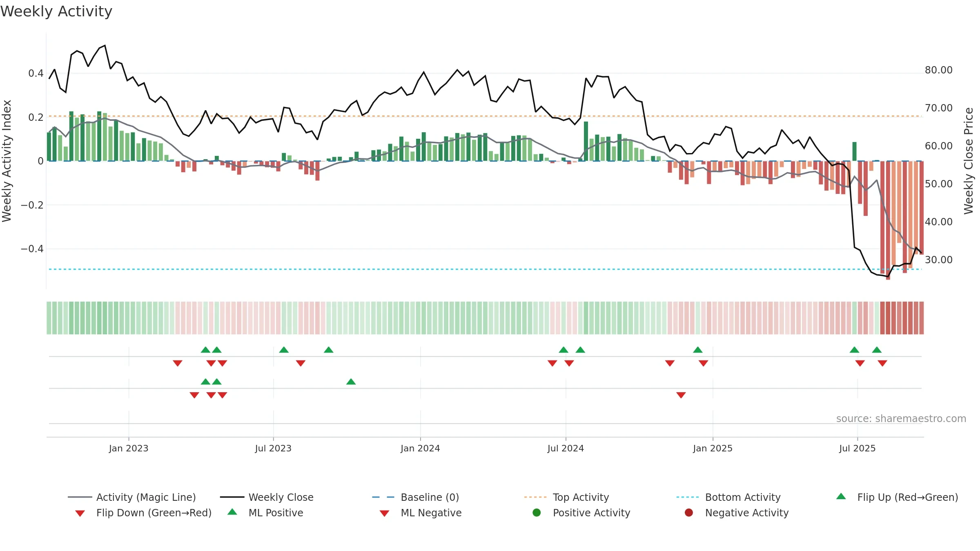Viewport: 980px width, 551px height.
Task: Click the isolated green bar near Jul 2025
Action: tap(854, 151)
